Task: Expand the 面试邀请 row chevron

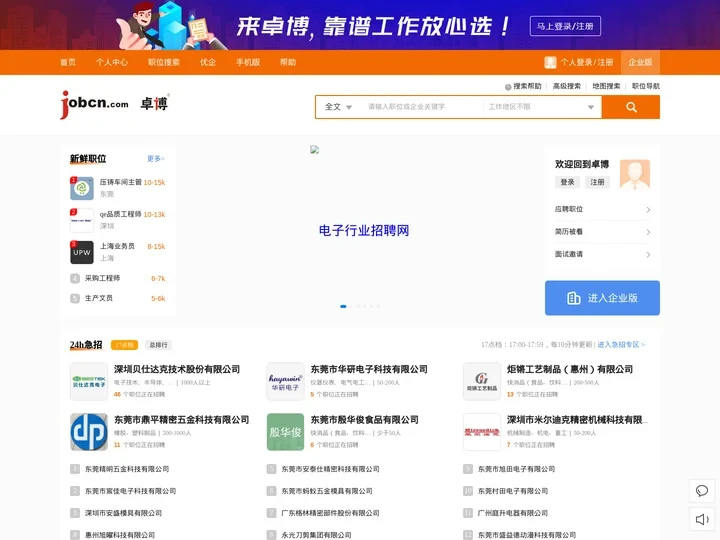Action: [x=648, y=255]
